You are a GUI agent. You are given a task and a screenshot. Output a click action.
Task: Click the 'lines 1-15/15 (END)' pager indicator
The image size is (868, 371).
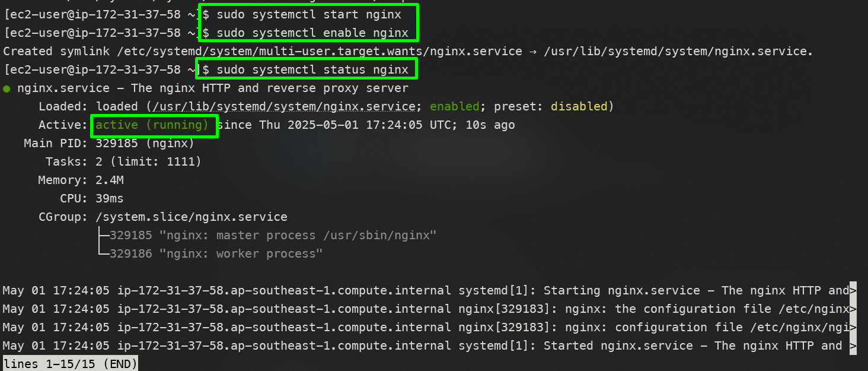[71, 363]
